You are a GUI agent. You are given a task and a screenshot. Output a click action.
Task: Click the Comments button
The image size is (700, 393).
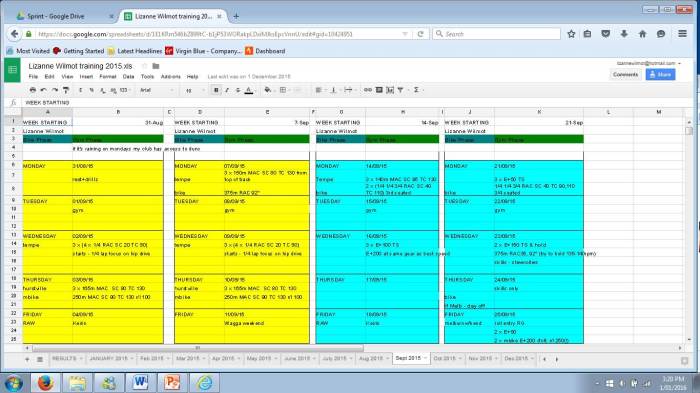pyautogui.click(x=625, y=75)
